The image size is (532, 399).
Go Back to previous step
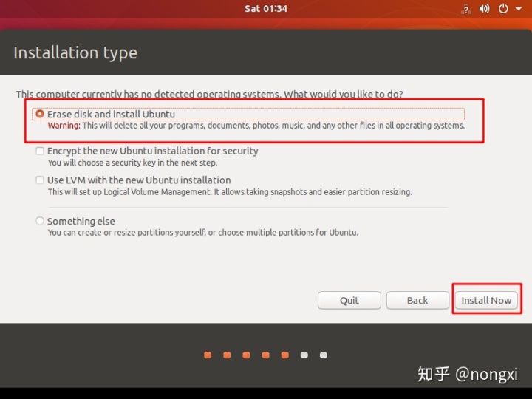click(x=417, y=300)
